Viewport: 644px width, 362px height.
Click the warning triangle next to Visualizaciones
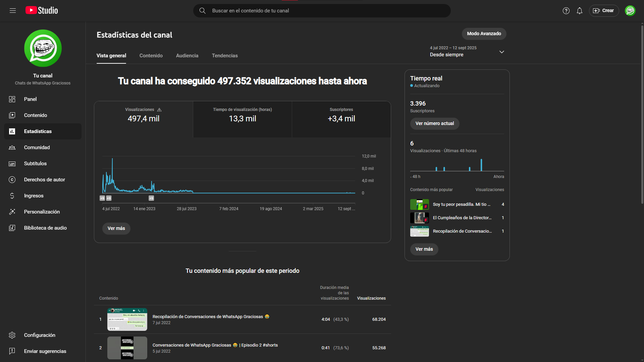(159, 110)
